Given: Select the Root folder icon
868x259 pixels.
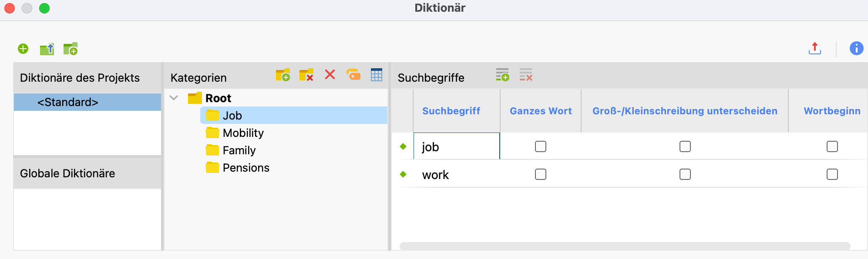Looking at the screenshot, I should click(195, 98).
